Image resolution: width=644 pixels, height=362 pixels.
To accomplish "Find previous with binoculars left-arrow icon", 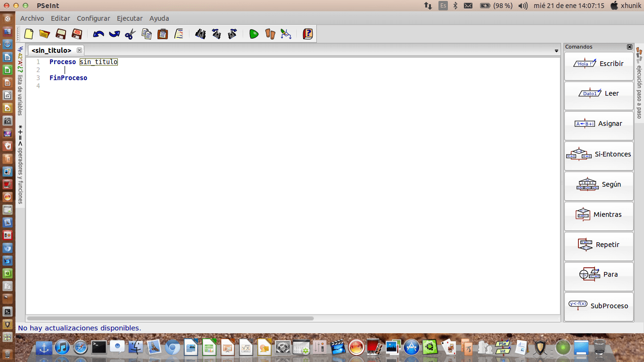I will (216, 34).
